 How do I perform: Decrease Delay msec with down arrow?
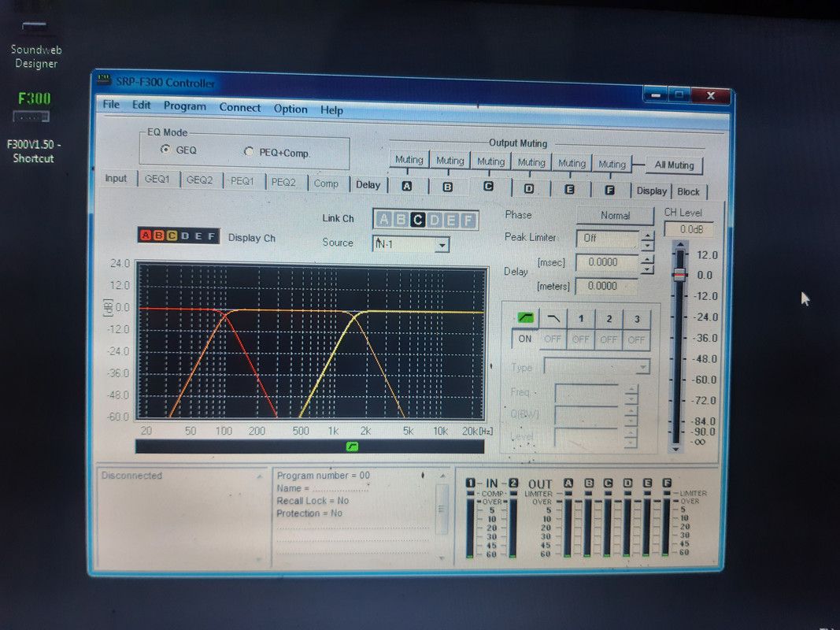[x=648, y=269]
